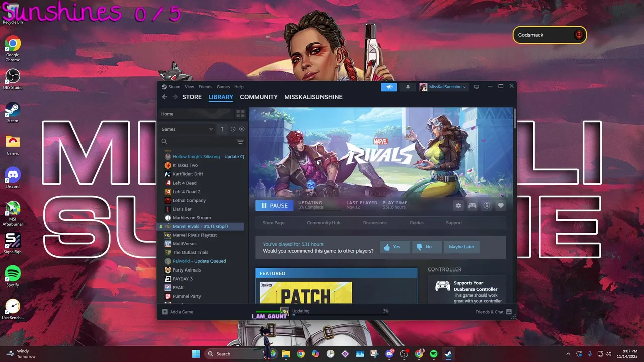644x362 pixels.
Task: Choose Maybe Later for recommendation
Action: pos(461,247)
